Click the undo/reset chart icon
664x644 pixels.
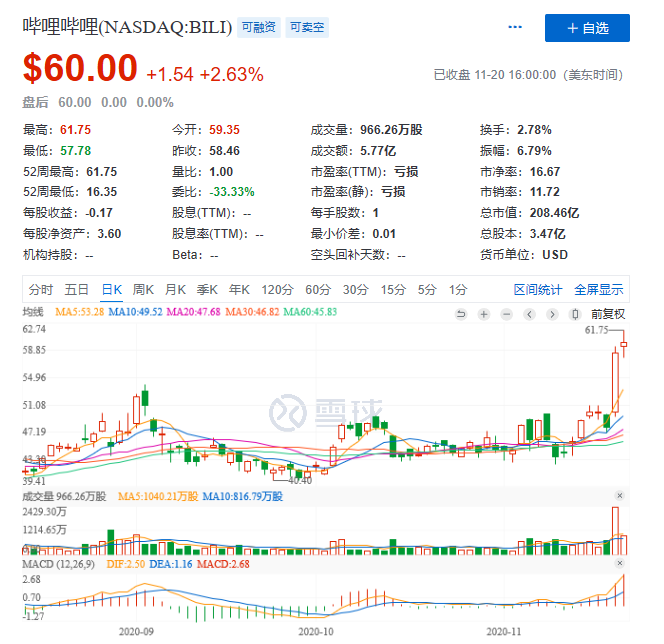tap(461, 315)
